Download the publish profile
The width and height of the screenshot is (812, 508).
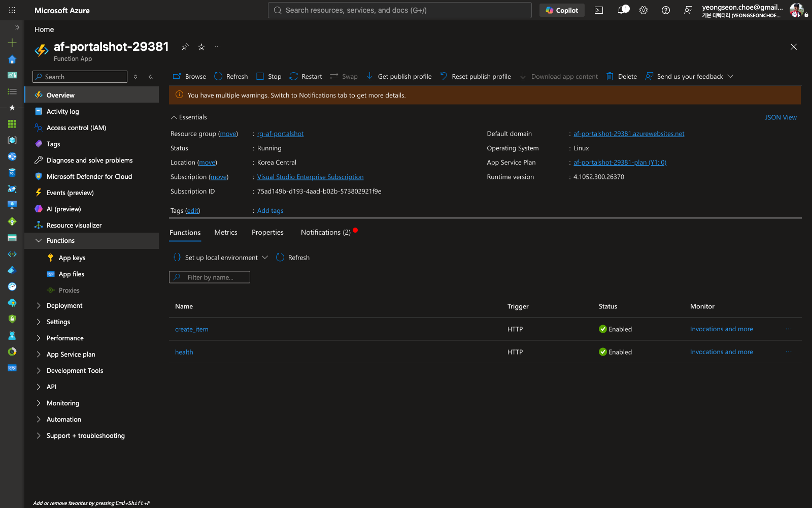pos(399,76)
